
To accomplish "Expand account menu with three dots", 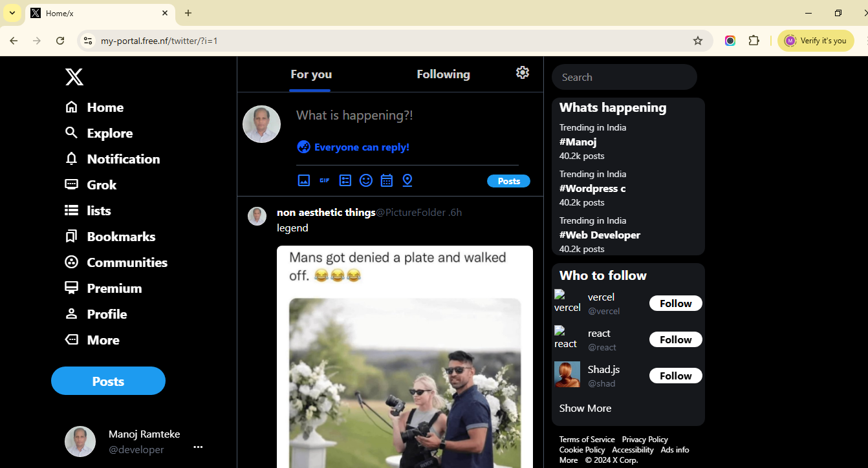I will [x=198, y=447].
